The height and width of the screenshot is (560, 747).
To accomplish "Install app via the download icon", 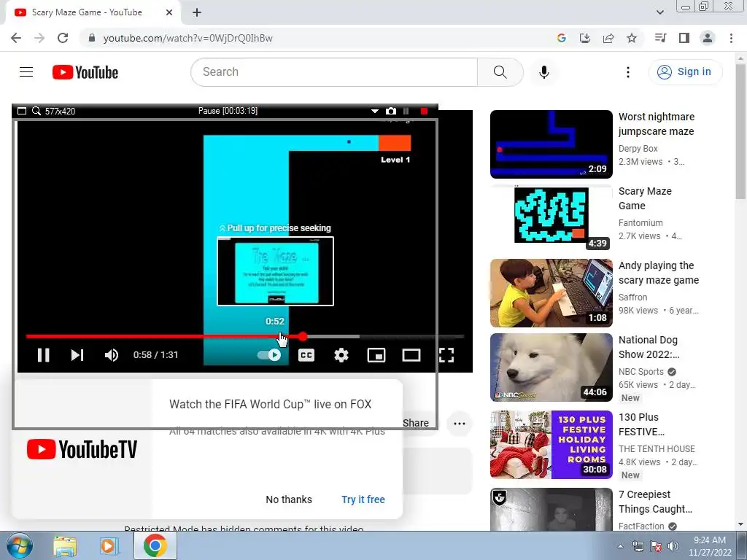I will coord(585,38).
